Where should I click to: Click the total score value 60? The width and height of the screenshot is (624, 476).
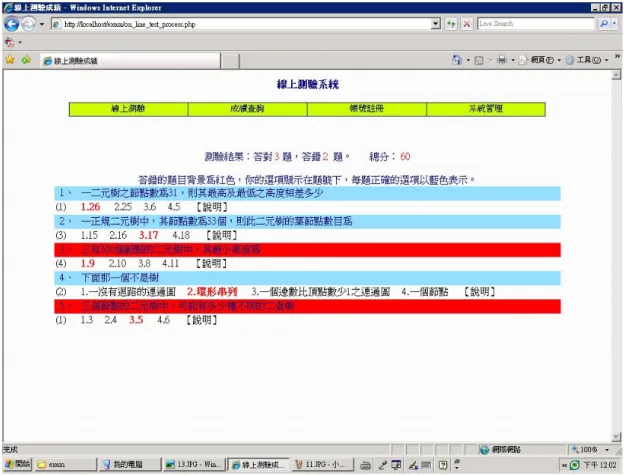pos(405,156)
